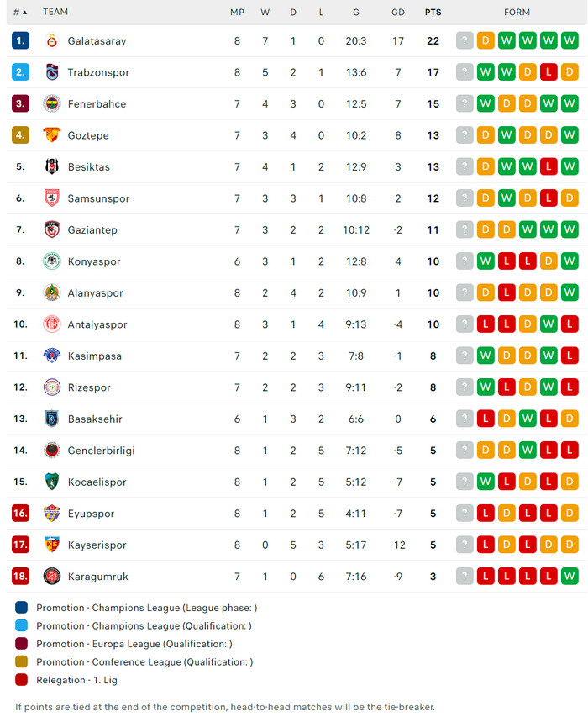Click Karagumruk's most recent green W result
Viewport: 588px width, 722px height.
(x=570, y=577)
